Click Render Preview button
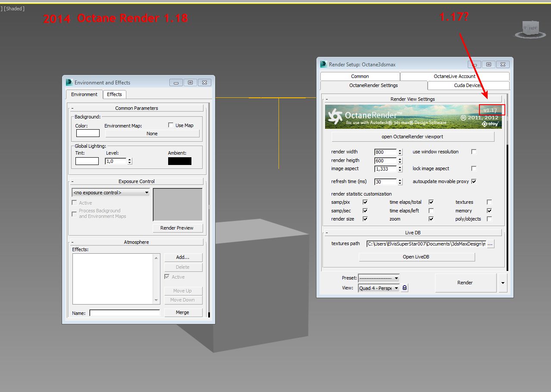 [x=177, y=228]
